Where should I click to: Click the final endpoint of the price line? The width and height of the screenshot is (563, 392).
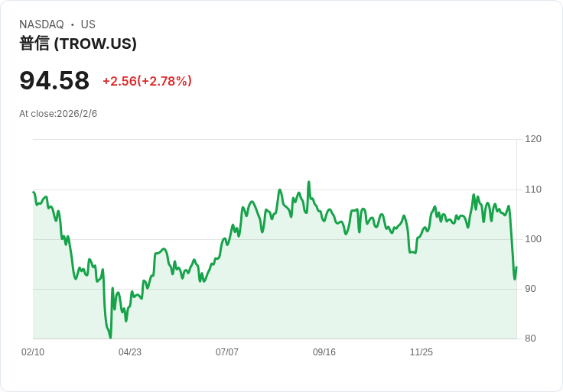(516, 267)
